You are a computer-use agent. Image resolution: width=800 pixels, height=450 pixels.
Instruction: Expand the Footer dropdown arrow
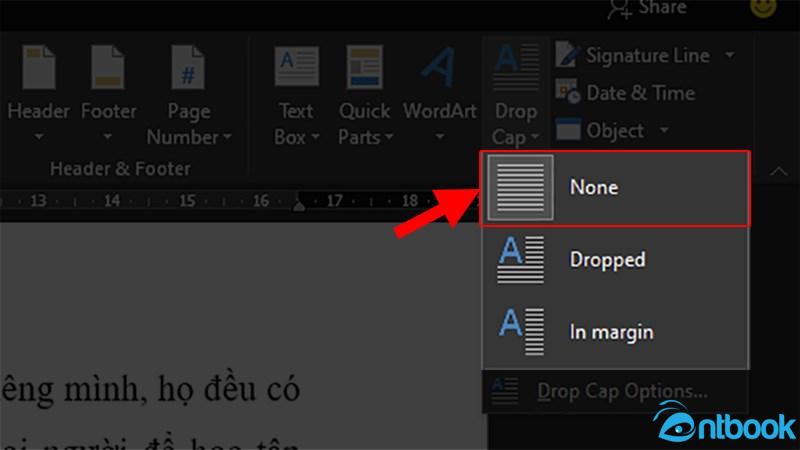107,137
